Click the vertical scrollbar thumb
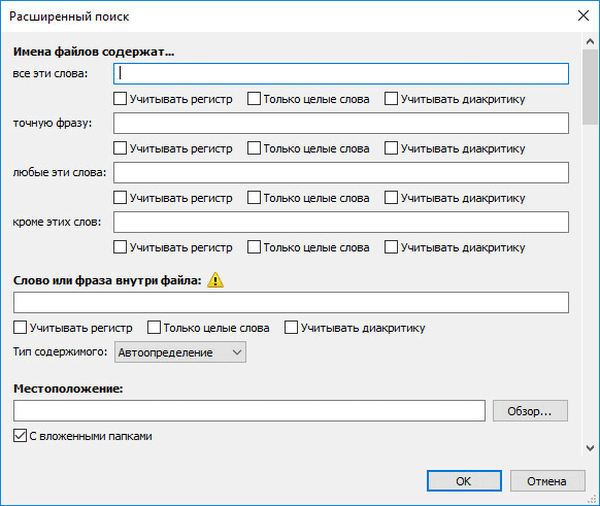Screen dimensions: 600x506 click(x=590, y=87)
